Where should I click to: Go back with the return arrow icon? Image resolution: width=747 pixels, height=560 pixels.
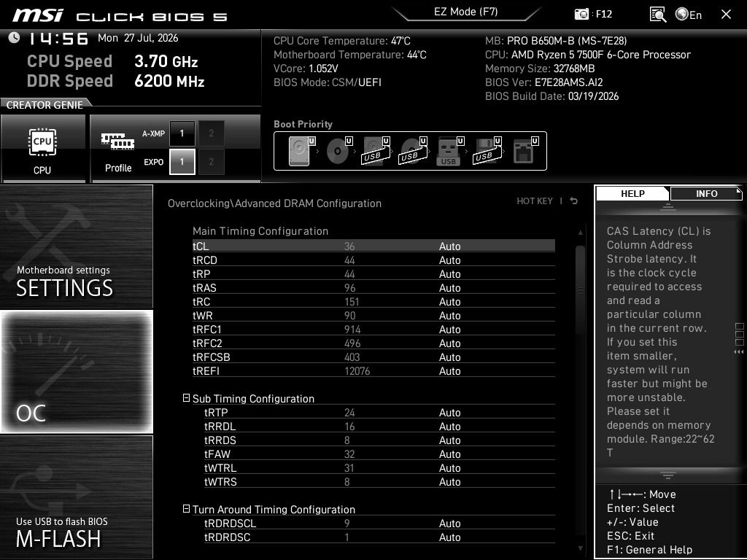573,201
